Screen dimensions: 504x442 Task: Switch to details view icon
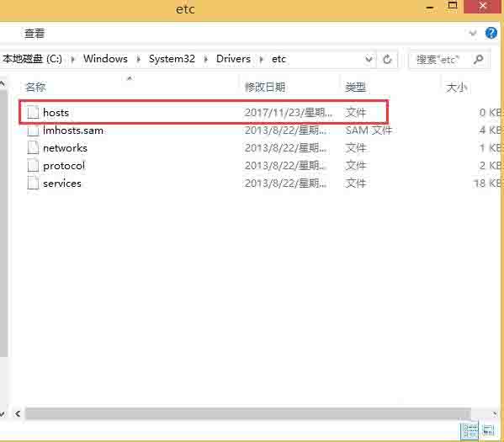click(x=470, y=429)
